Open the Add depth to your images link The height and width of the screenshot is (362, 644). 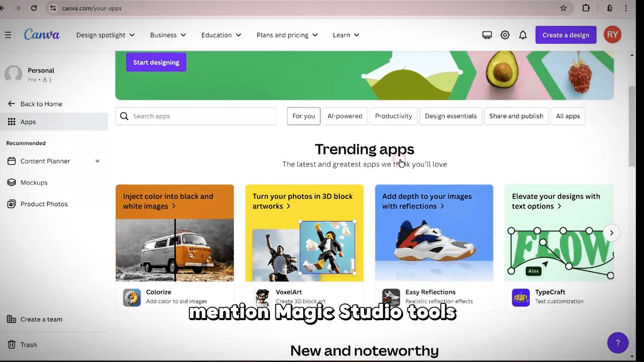(x=427, y=201)
